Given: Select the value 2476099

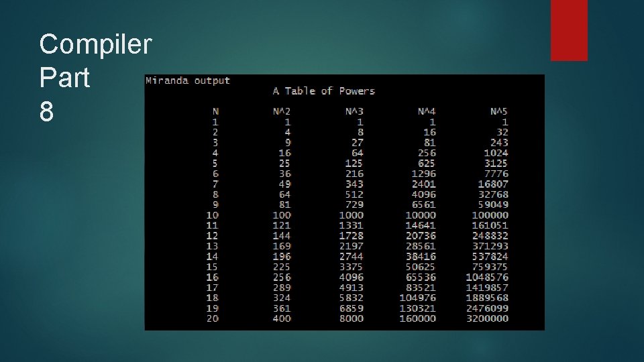Looking at the screenshot, I should pos(487,308).
